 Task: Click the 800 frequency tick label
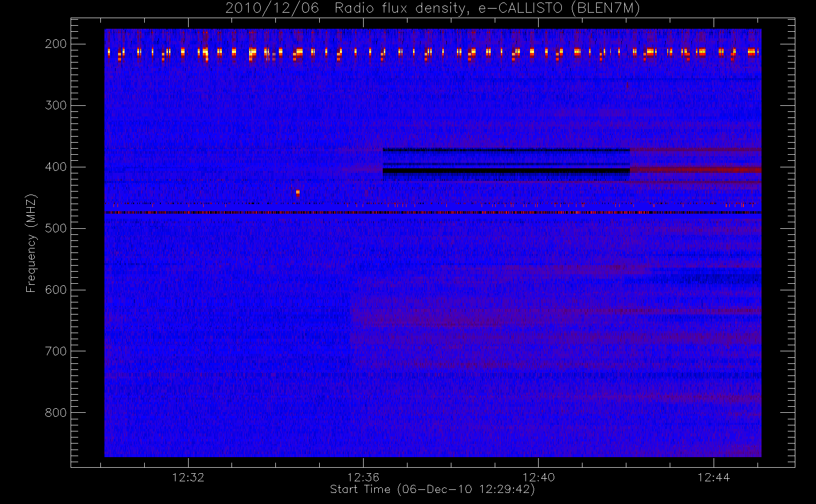pyautogui.click(x=56, y=413)
